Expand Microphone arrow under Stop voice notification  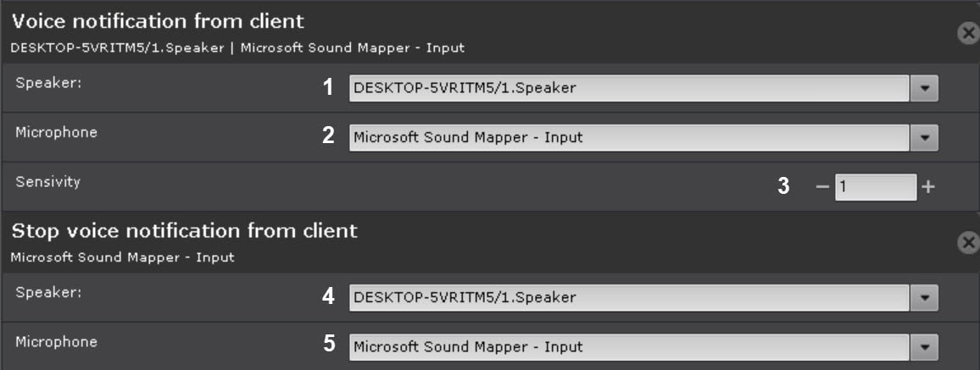tap(924, 346)
